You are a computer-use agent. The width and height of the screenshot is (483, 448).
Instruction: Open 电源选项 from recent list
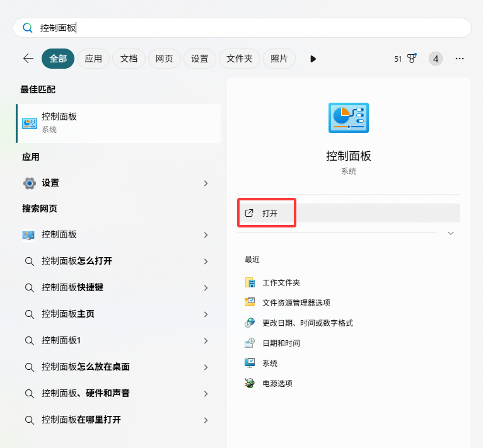(x=277, y=383)
